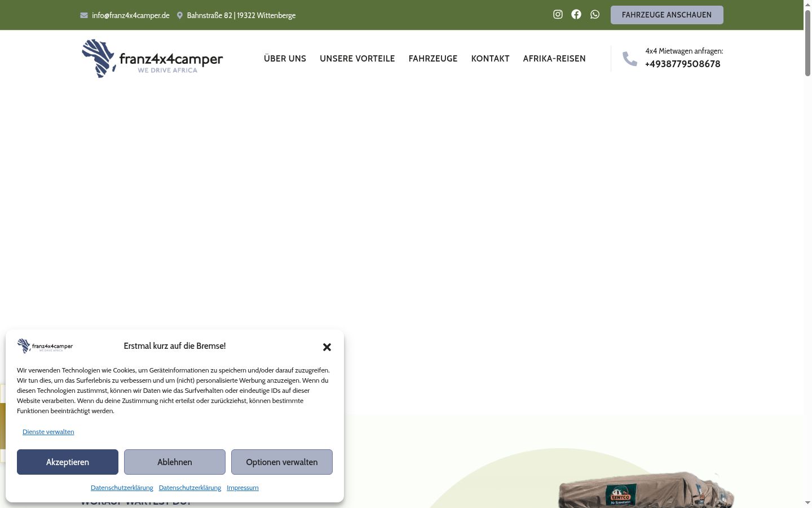The image size is (812, 508).
Task: Click the info@franz4x4camper.de email link
Action: 131,15
